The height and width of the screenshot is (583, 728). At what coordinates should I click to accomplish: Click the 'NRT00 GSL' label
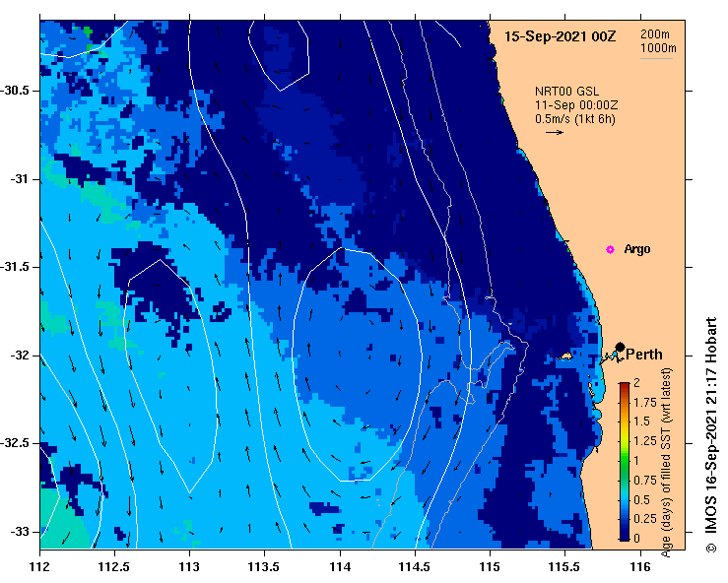tap(566, 92)
